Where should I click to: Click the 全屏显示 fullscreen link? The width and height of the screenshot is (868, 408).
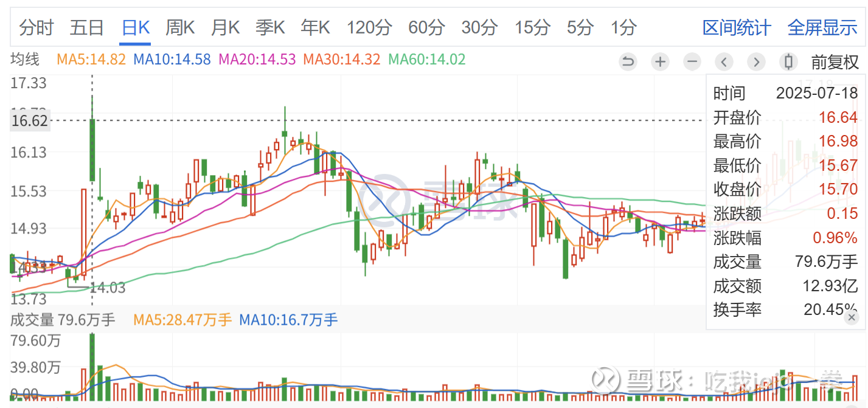tap(822, 27)
